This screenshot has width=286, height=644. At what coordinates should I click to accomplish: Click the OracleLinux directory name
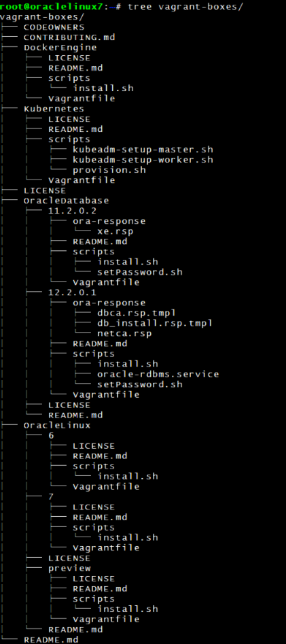(58, 425)
